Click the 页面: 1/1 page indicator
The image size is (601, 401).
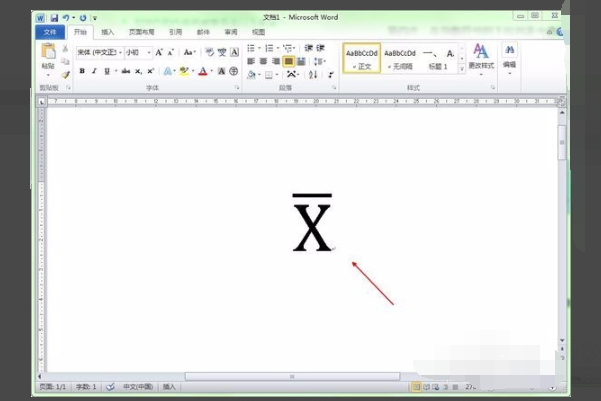click(x=53, y=387)
